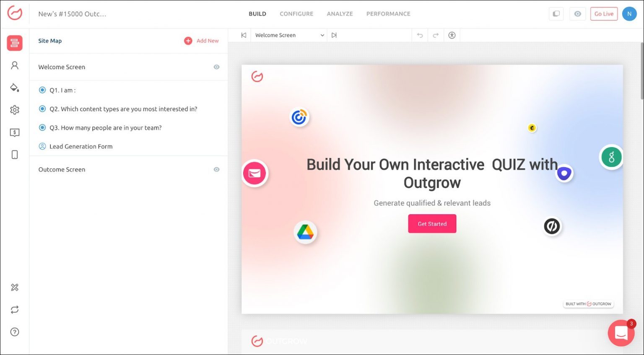Toggle Welcome Screen visibility eye icon
The width and height of the screenshot is (644, 355).
(216, 67)
